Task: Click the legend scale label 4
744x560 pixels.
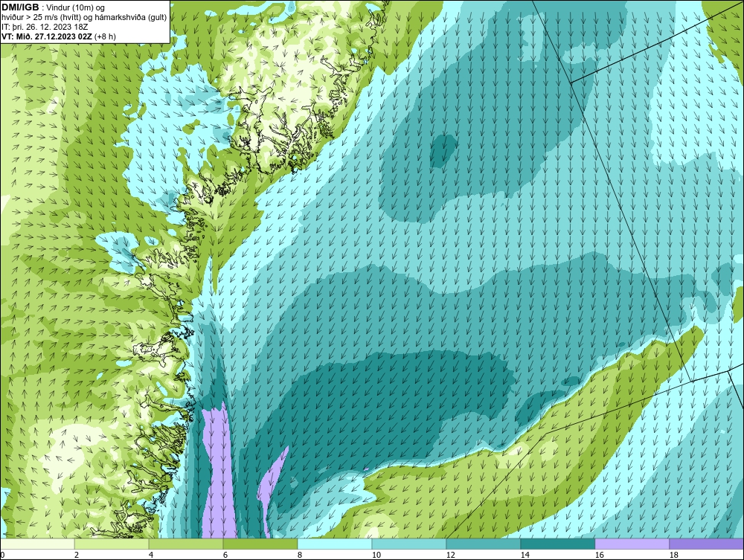Action: click(151, 555)
